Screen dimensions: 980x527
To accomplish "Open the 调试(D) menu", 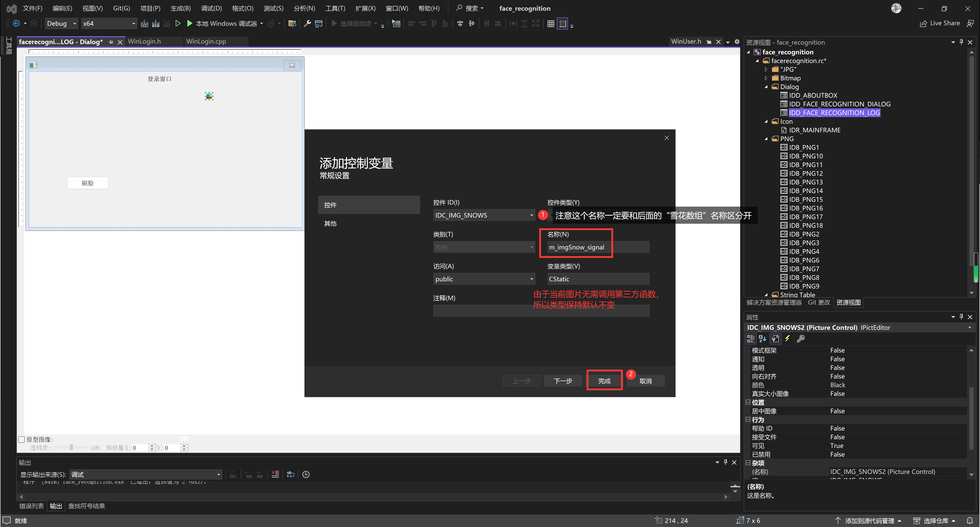I will pos(211,8).
